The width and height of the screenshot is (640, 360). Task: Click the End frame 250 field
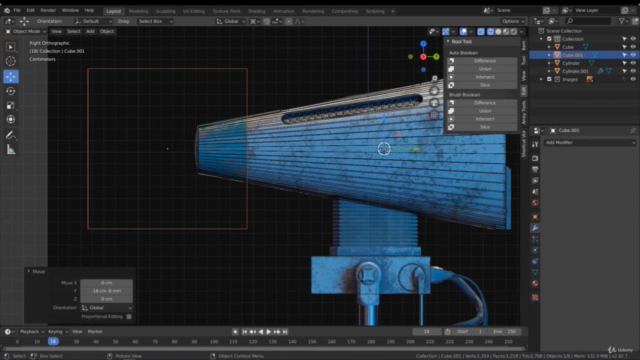(504, 332)
